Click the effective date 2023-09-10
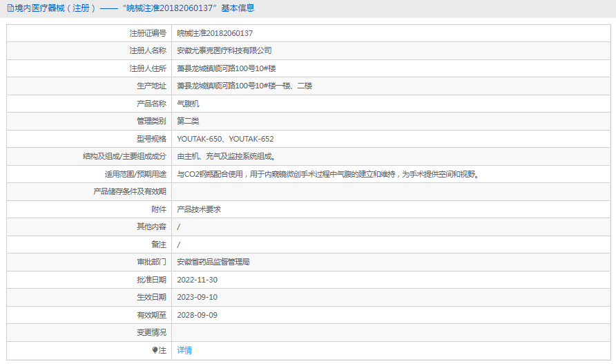Image resolution: width=616 pixels, height=364 pixels. [x=198, y=297]
